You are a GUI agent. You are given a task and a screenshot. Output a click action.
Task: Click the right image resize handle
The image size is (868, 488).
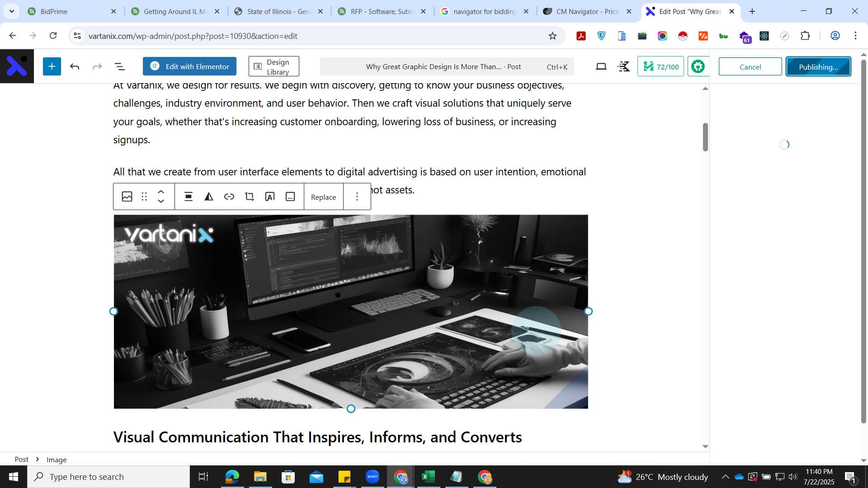tap(588, 311)
